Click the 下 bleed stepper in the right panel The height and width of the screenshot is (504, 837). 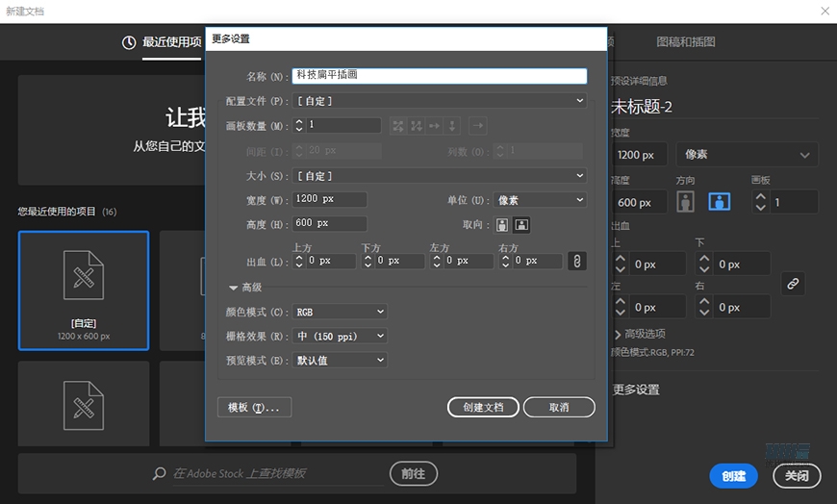point(704,264)
